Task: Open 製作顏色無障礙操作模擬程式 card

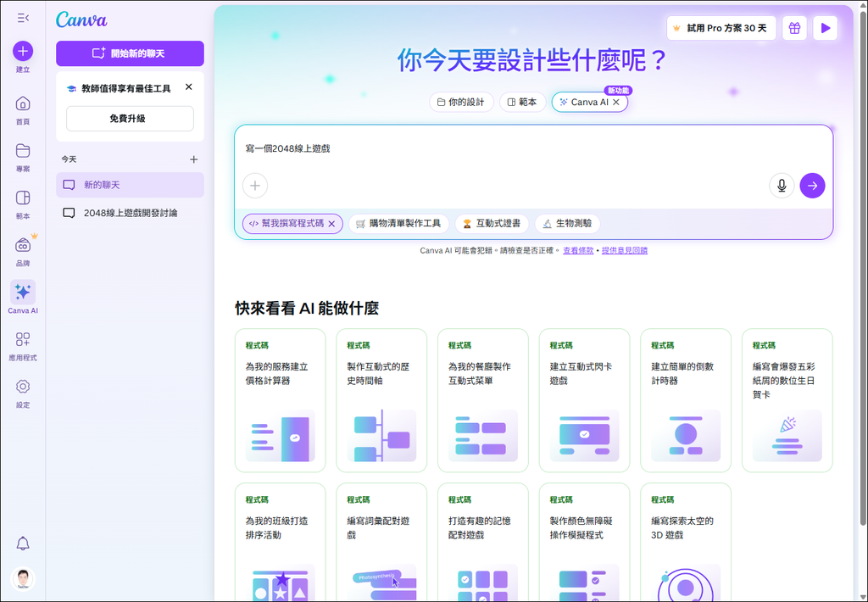Action: click(x=584, y=543)
